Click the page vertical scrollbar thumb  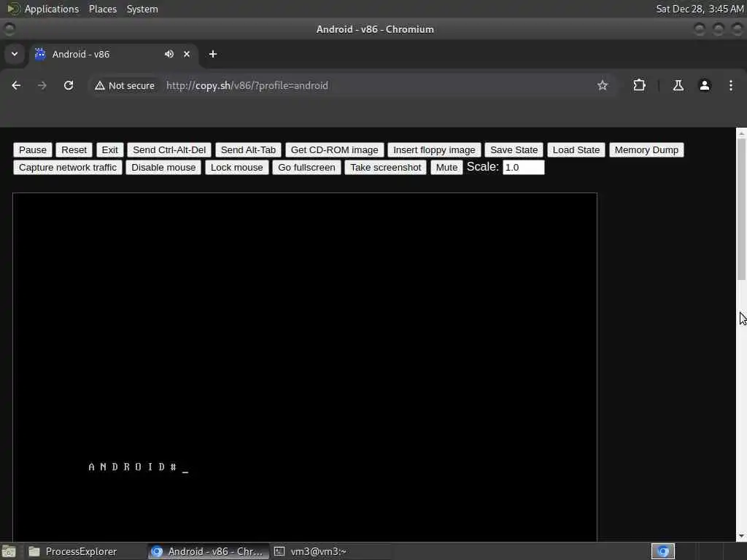pos(741,209)
